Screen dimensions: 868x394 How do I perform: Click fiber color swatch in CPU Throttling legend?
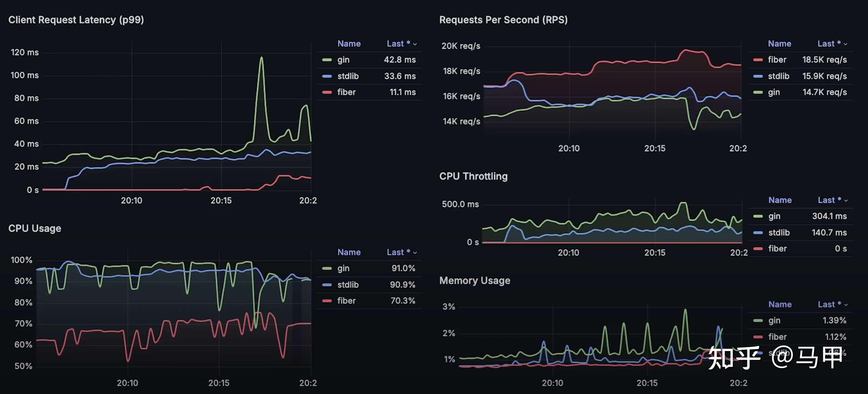[x=758, y=249]
